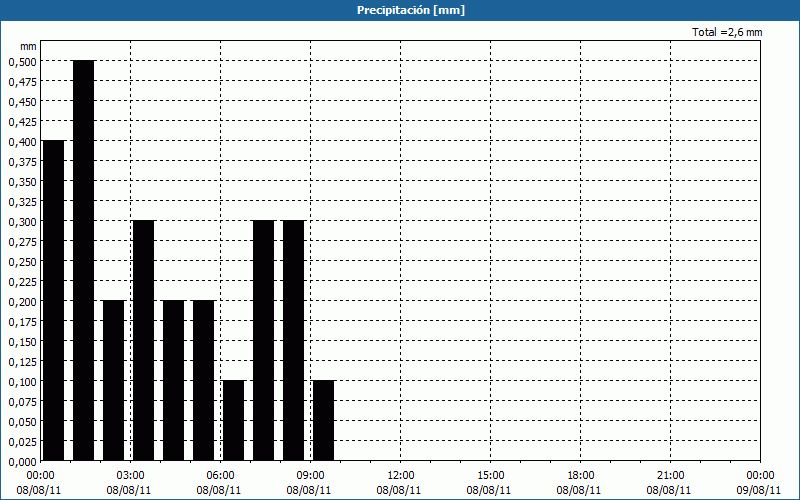The image size is (800, 500).
Task: Click the 12:00 time axis label
Action: coord(400,476)
